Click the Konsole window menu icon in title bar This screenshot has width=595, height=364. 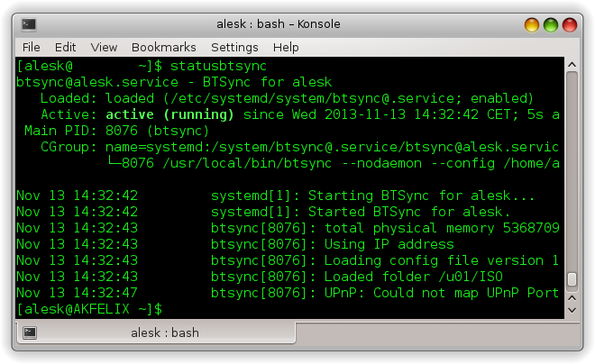[29, 24]
